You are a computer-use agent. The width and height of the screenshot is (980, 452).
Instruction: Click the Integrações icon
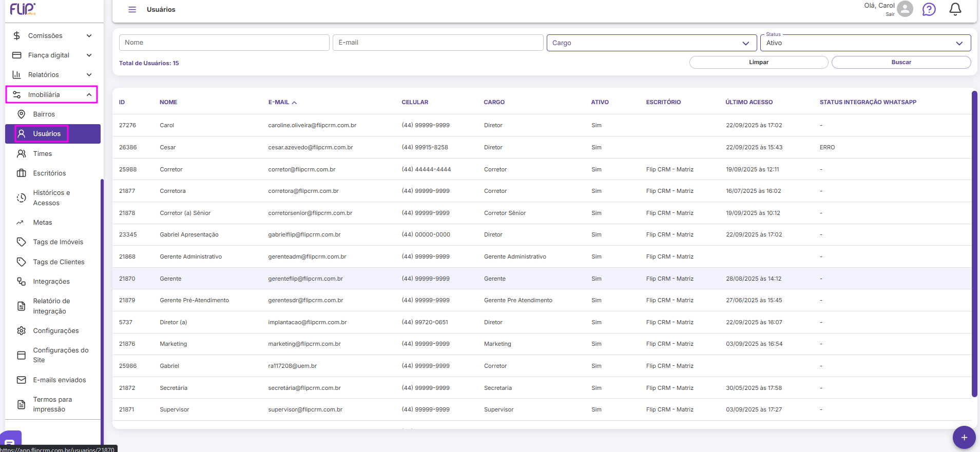[22, 282]
